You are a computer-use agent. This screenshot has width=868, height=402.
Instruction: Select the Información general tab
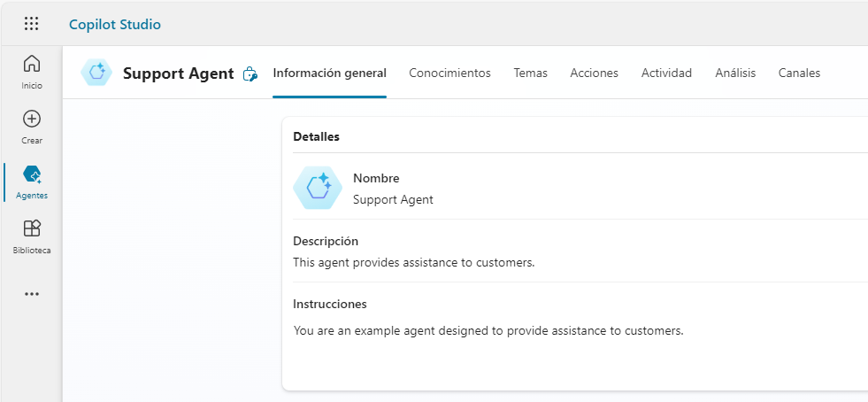click(x=329, y=73)
